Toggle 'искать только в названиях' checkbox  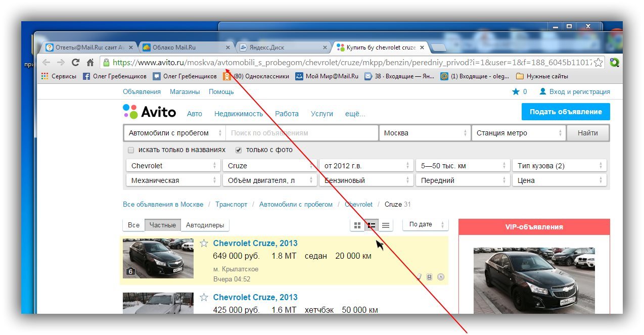pyautogui.click(x=131, y=150)
